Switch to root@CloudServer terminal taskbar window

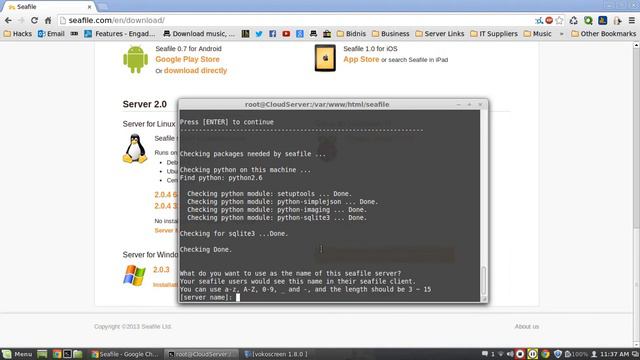pyautogui.click(x=200, y=354)
